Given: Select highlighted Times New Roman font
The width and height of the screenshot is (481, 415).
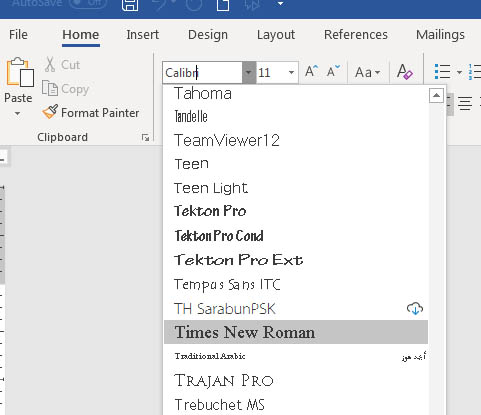Looking at the screenshot, I should coord(296,332).
